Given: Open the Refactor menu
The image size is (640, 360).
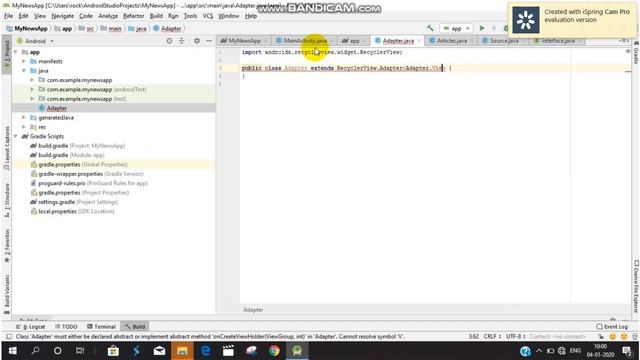Looking at the screenshot, I should tap(133, 16).
